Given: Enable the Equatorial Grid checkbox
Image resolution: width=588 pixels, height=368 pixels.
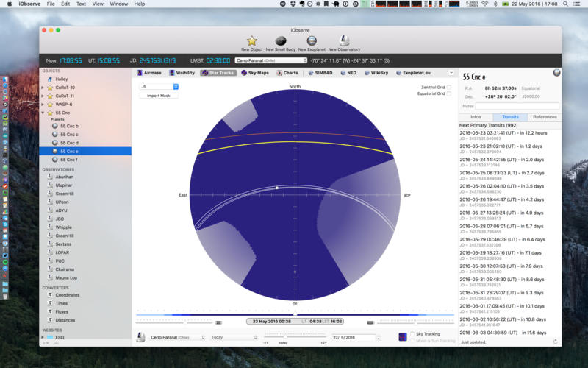Looking at the screenshot, I should pos(449,93).
